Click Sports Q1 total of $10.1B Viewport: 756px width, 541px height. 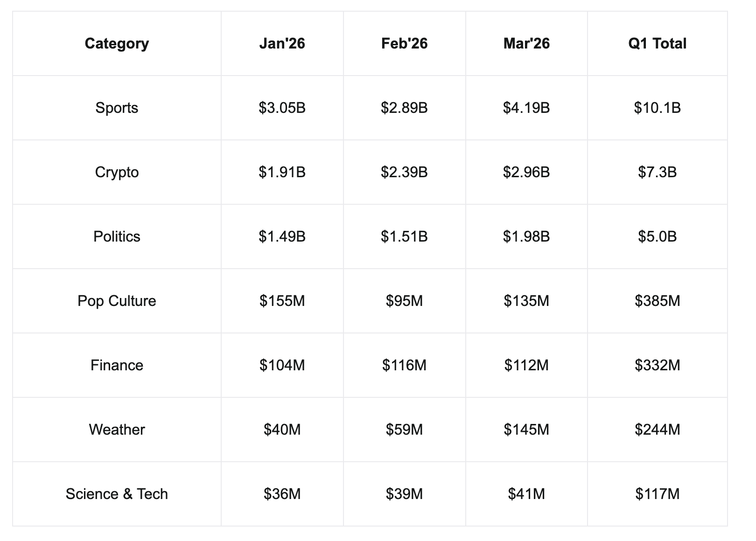[x=657, y=108]
